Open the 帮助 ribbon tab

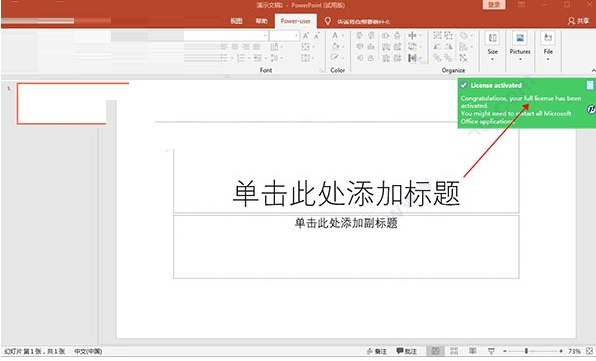coord(261,21)
